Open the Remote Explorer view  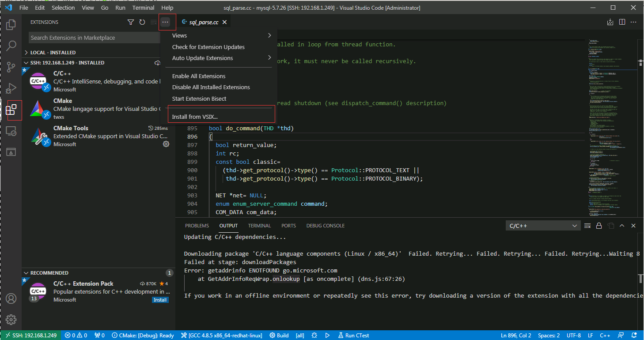pos(11,131)
